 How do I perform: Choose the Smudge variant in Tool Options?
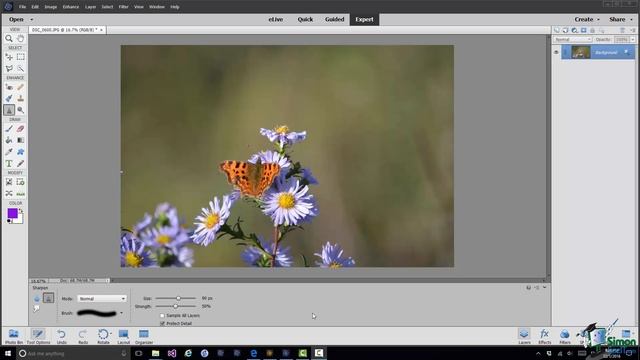pyautogui.click(x=37, y=309)
